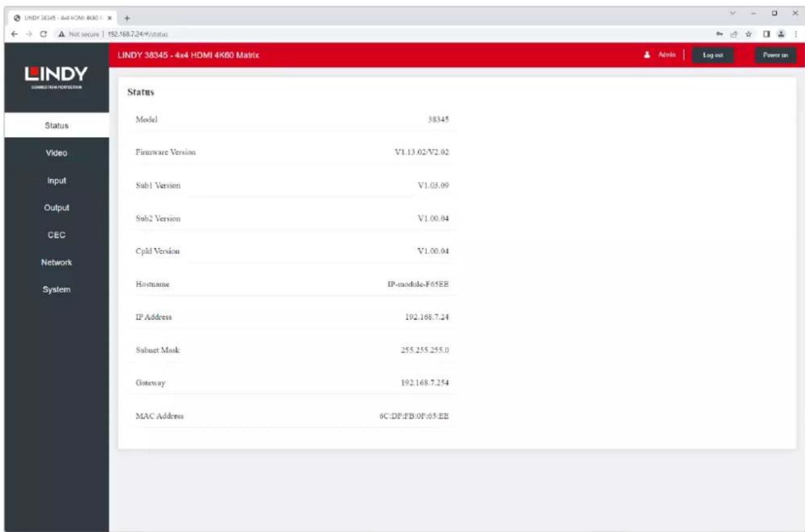This screenshot has height=532, width=805.
Task: Open the Network settings page
Action: [57, 262]
